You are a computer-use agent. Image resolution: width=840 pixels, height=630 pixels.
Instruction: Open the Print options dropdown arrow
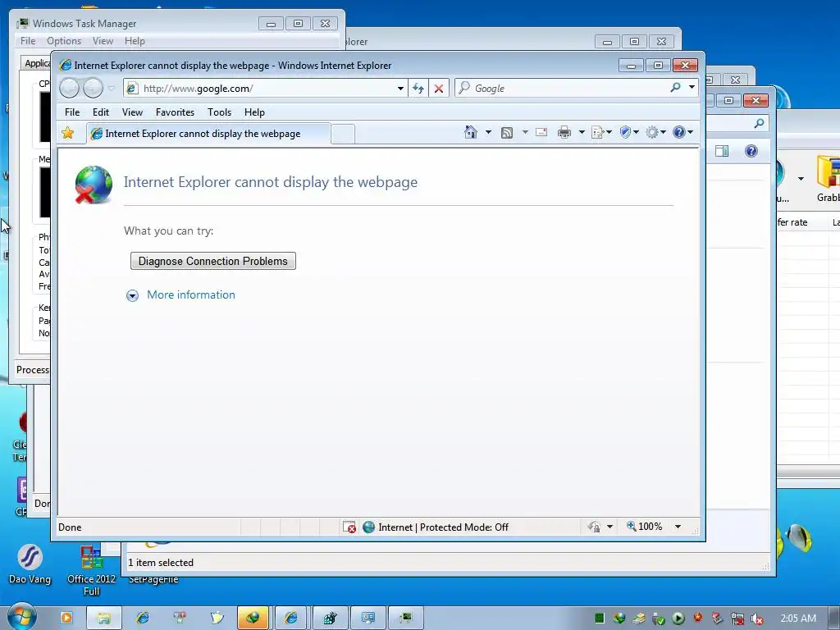tap(582, 132)
